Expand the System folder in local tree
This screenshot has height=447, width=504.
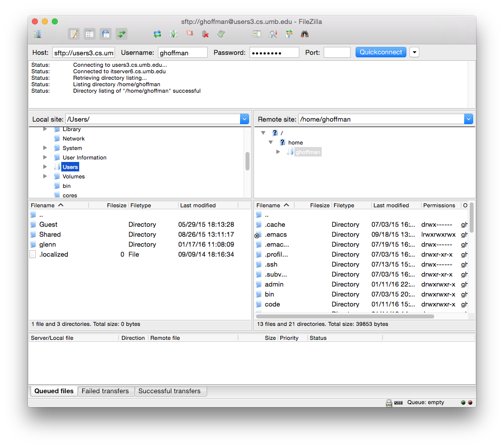(45, 148)
